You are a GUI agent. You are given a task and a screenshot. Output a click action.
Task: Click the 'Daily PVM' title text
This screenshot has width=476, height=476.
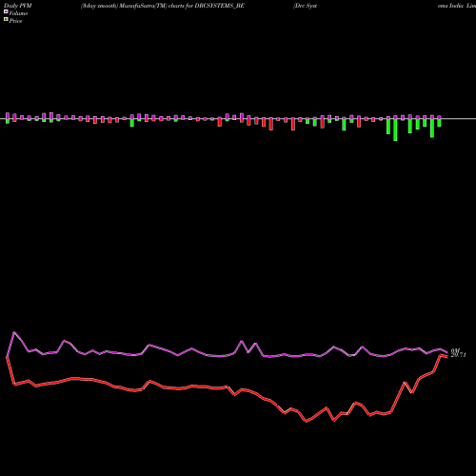pyautogui.click(x=18, y=6)
